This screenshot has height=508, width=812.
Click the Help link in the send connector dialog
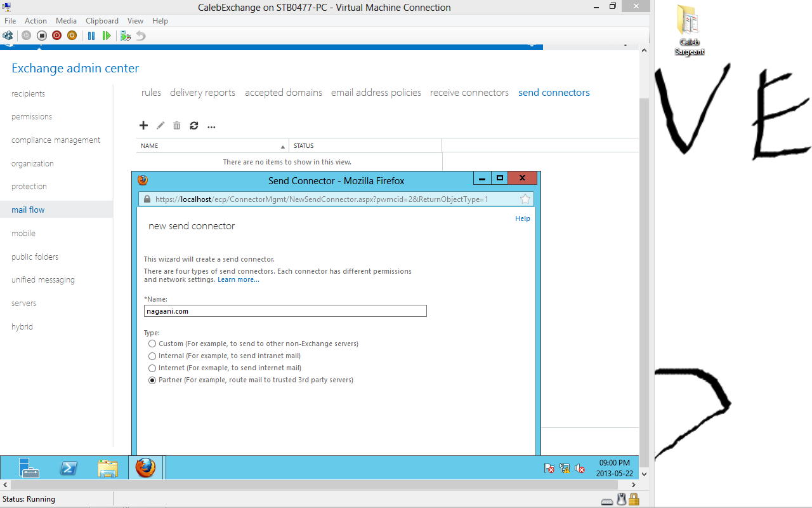[x=523, y=218]
